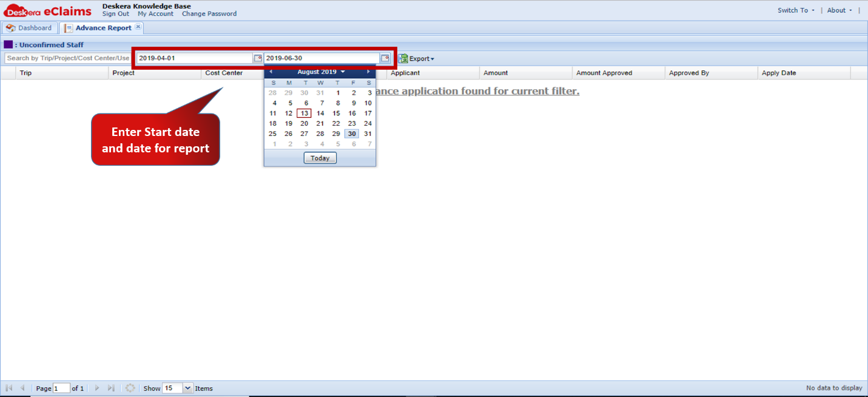Screen dimensions: 868x397
Task: Open the items-per-page dropdown showing 15
Action: (187, 388)
